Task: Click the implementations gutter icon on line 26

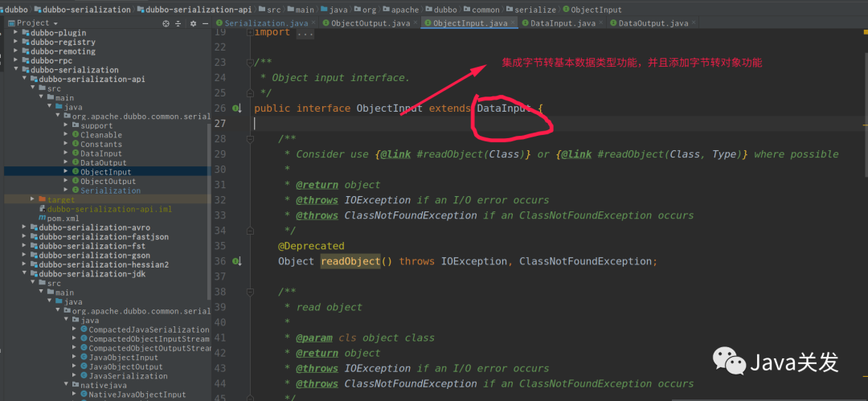Action: tap(237, 108)
